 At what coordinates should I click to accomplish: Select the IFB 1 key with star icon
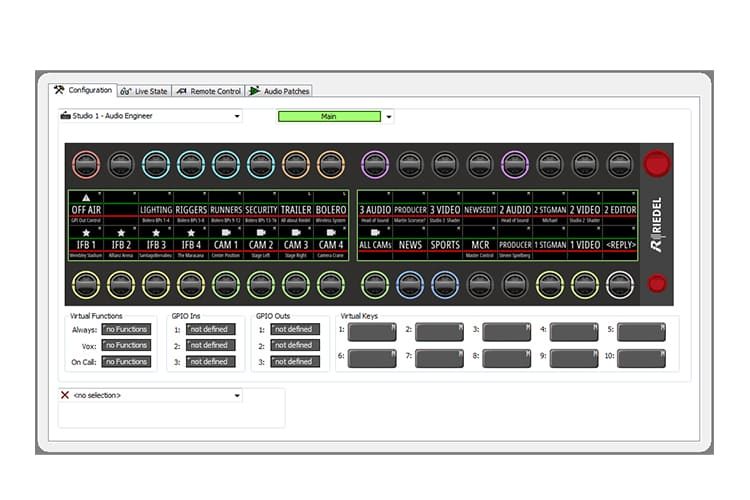86,243
